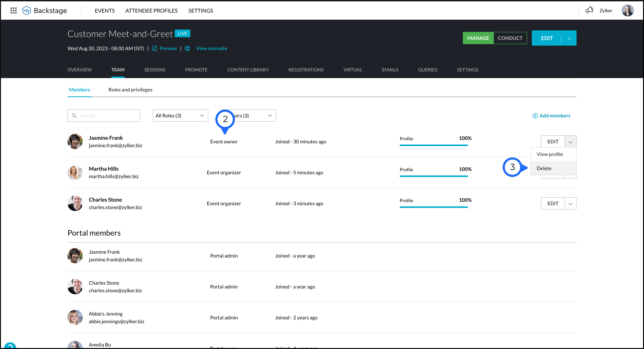This screenshot has height=349, width=644.
Task: Click abbie.jennings@zylker.biz email text
Action: click(117, 322)
